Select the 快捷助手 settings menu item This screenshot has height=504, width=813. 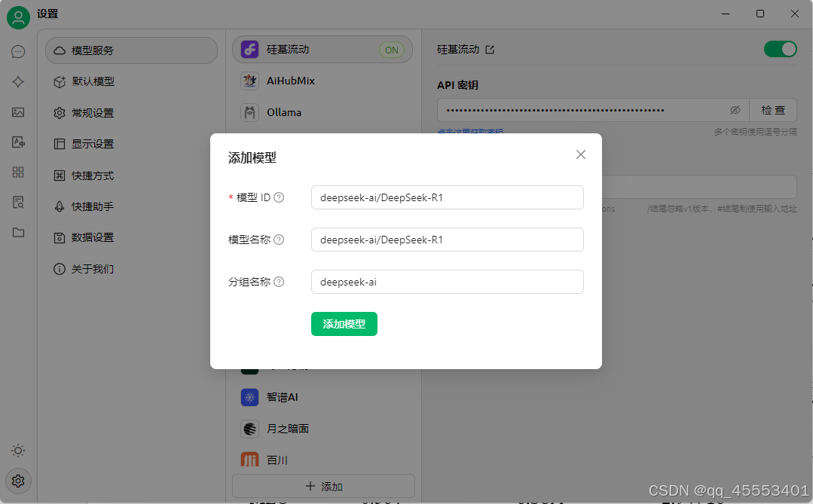click(x=131, y=206)
